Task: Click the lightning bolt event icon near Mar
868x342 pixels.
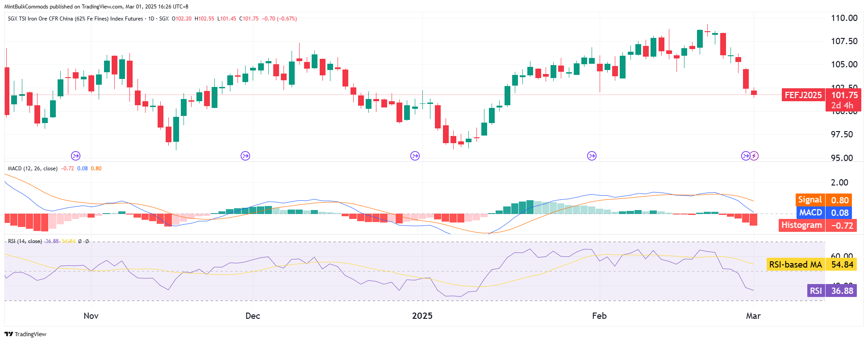Action: coord(754,156)
